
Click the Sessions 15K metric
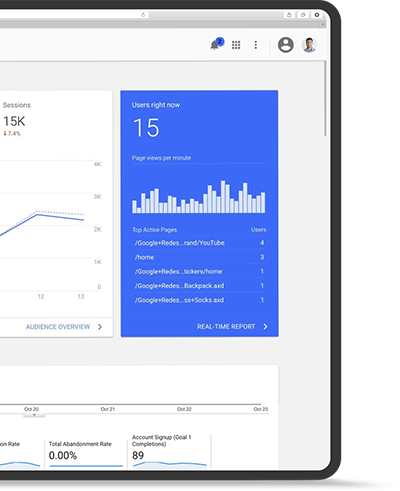click(x=14, y=121)
